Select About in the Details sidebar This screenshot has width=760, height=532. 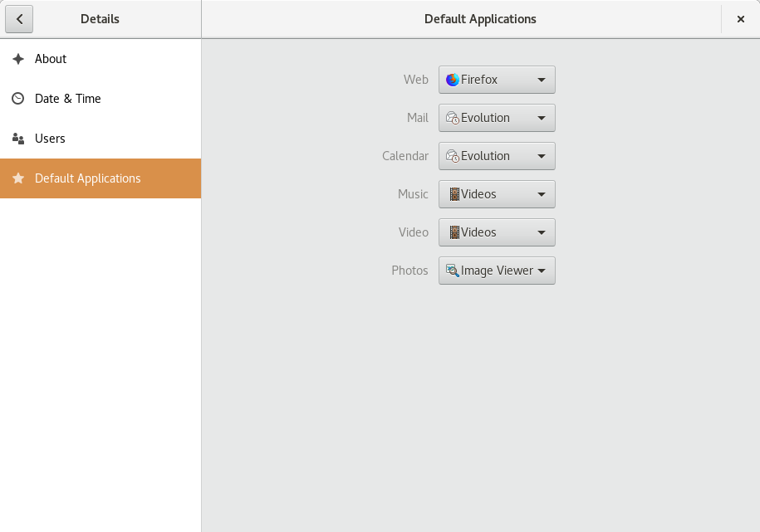tap(51, 59)
